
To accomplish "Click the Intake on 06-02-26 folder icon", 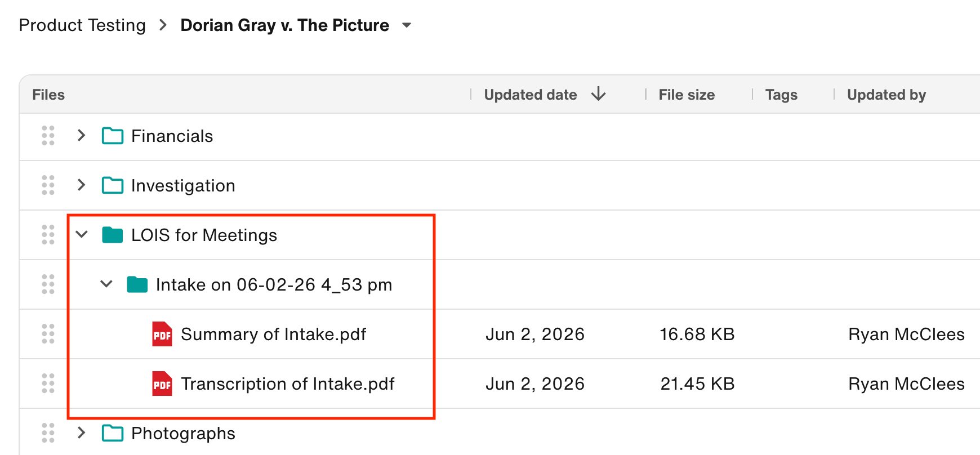I will [x=137, y=284].
